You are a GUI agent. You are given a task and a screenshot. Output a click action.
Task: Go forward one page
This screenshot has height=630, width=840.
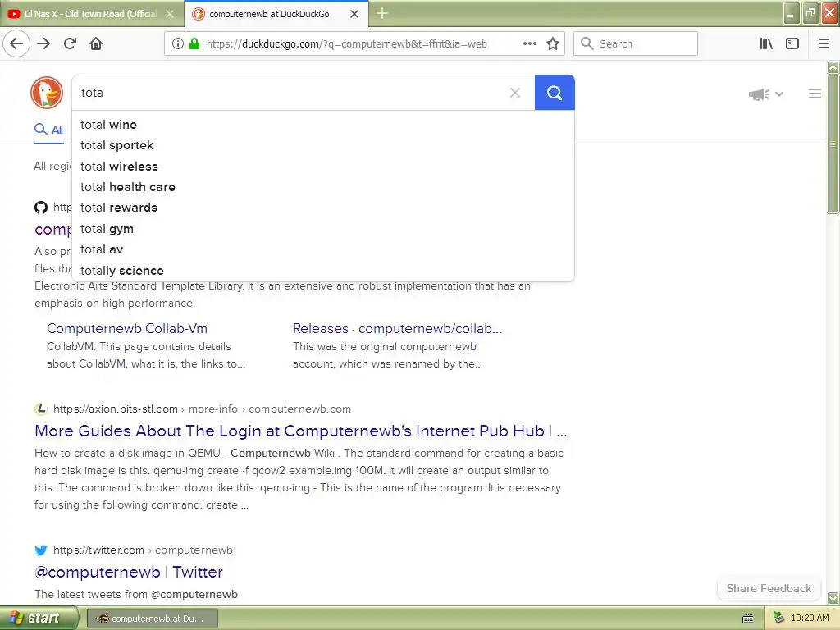(43, 43)
